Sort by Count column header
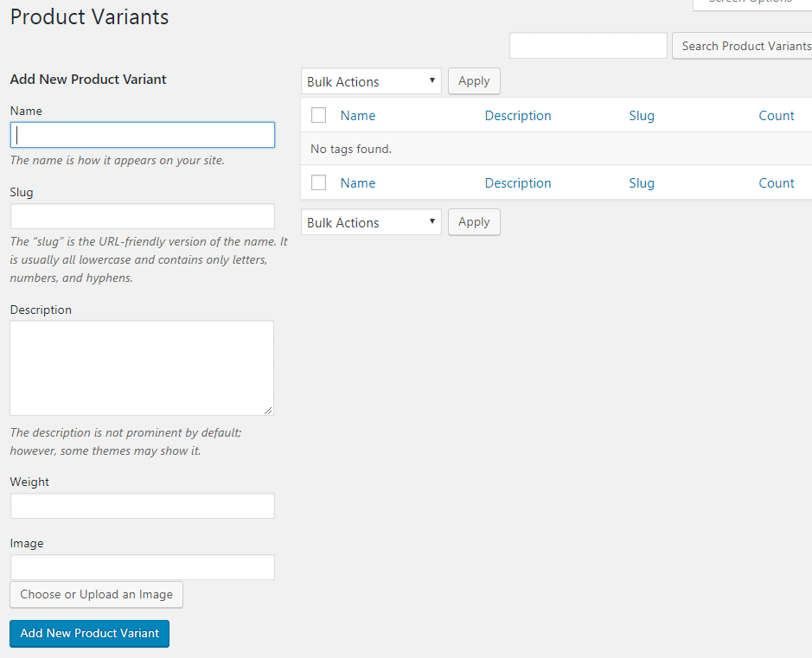 [777, 116]
